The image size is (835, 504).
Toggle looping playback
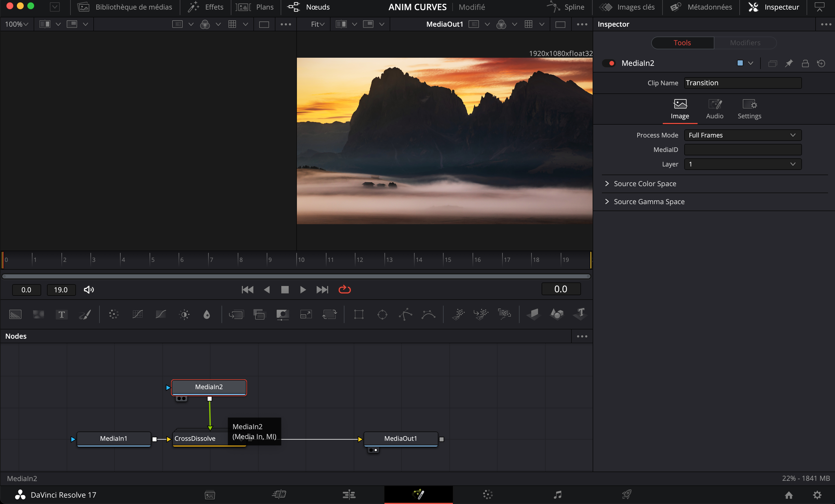344,290
